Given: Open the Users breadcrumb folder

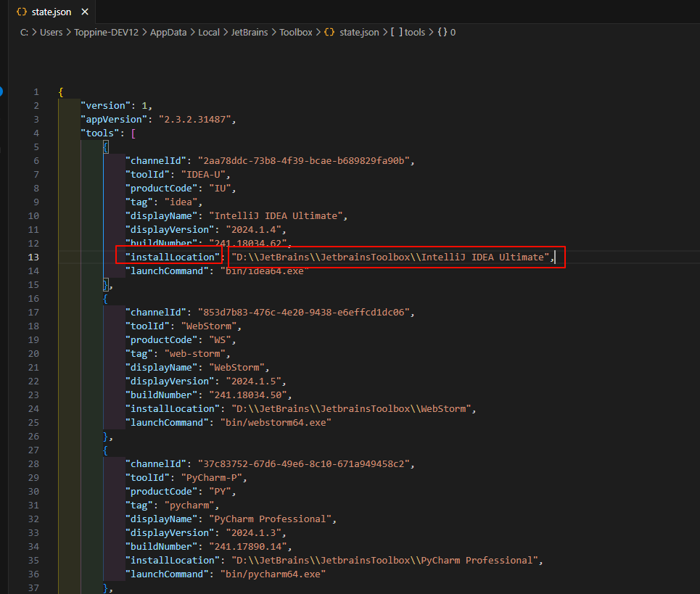Looking at the screenshot, I should pos(52,33).
